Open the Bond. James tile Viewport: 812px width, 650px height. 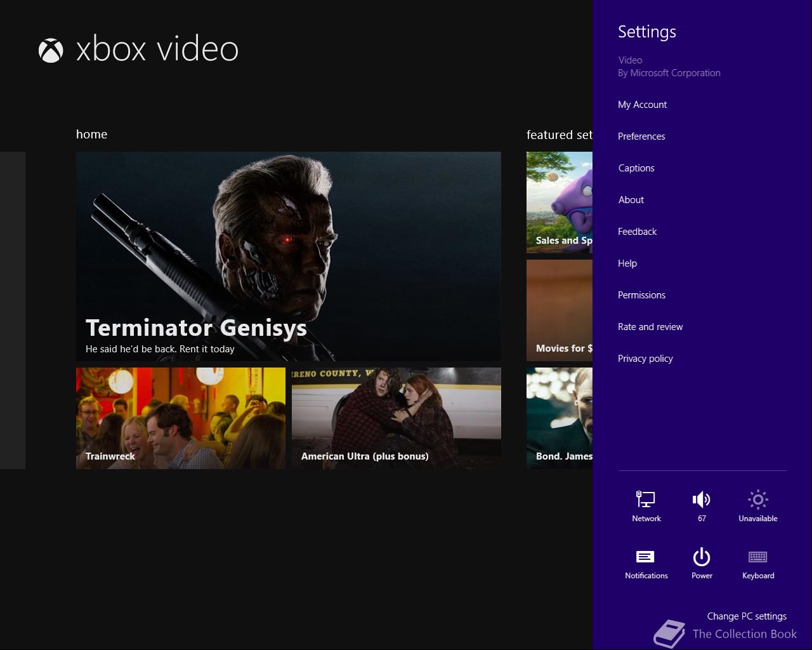click(560, 418)
